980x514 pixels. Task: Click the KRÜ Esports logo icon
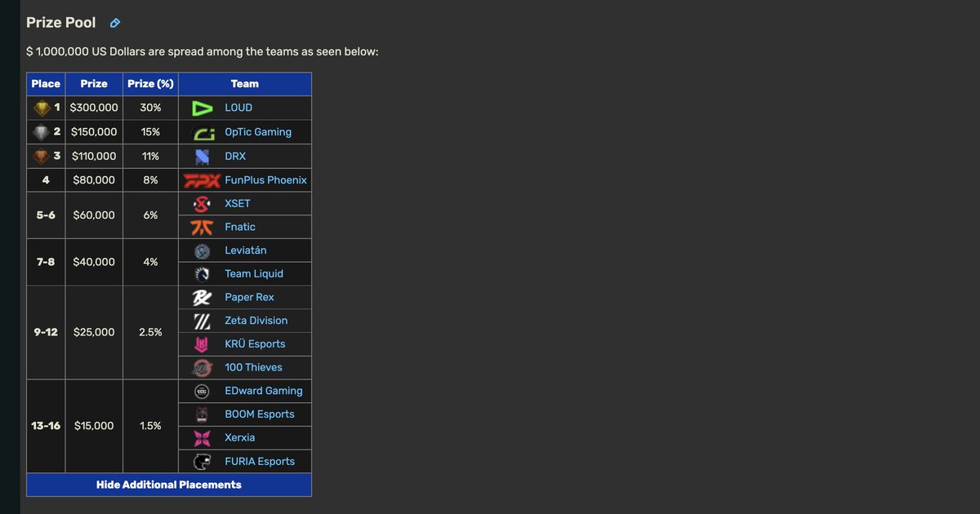click(202, 344)
